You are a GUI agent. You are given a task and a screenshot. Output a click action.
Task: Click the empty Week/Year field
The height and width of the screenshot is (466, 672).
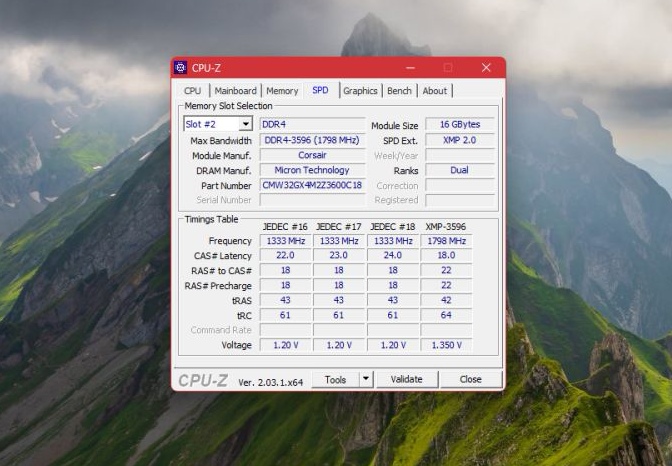460,155
